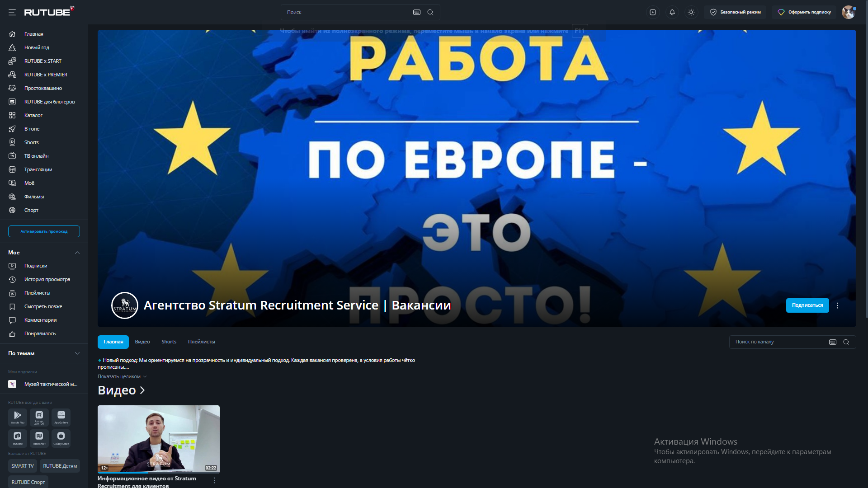Click the RuStore icon

[18, 438]
